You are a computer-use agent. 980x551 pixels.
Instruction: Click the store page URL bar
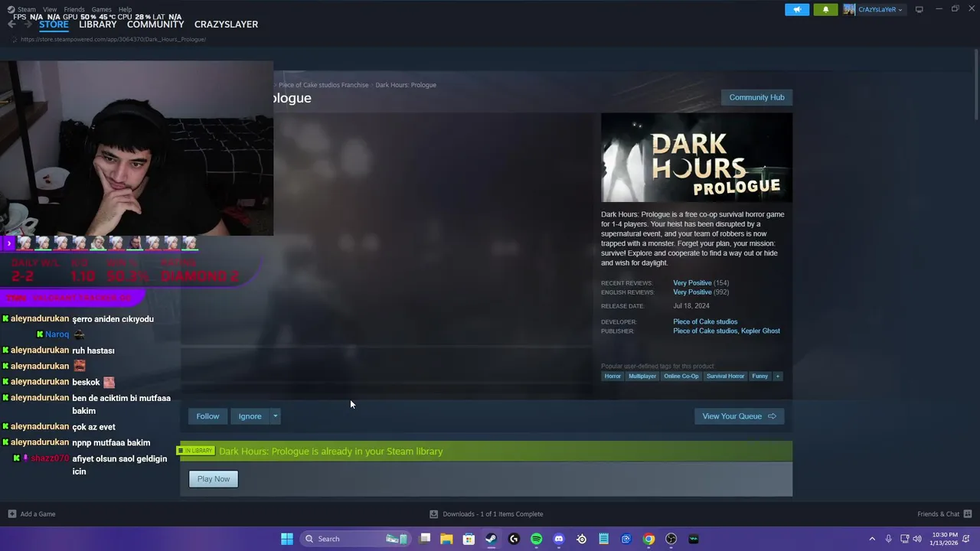coord(113,39)
